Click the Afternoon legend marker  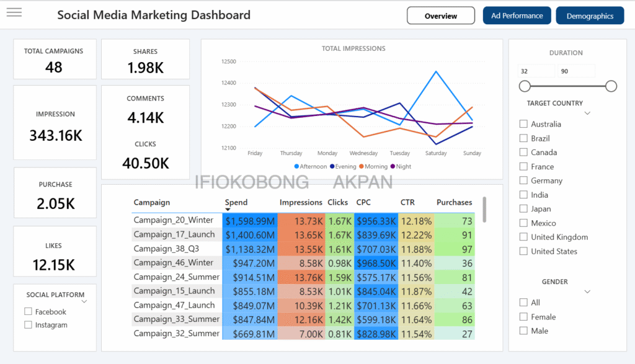(296, 167)
